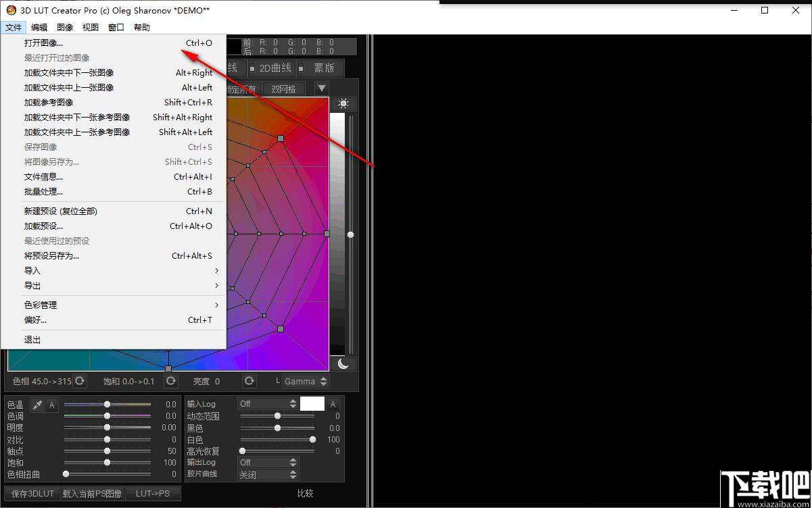Click the 饱和 saturation slider handle
The image size is (812, 508).
coord(107,462)
